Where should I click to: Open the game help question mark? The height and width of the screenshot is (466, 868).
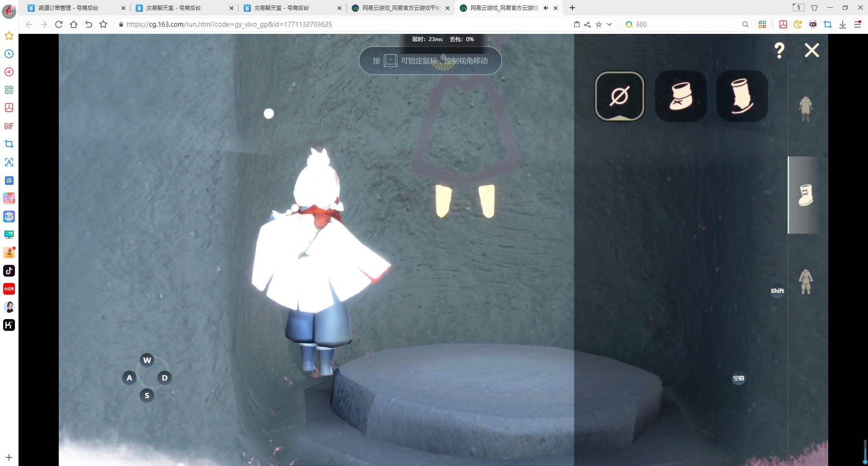click(779, 50)
